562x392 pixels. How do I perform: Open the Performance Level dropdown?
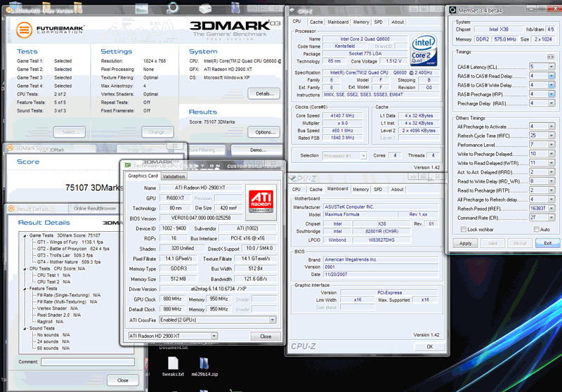(551, 145)
